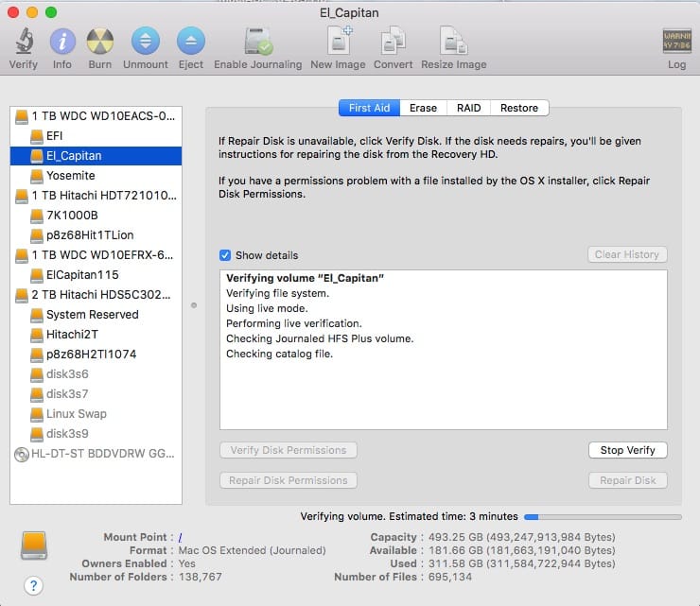Select the Yosemite volume in sidebar
700x606 pixels.
[x=70, y=176]
